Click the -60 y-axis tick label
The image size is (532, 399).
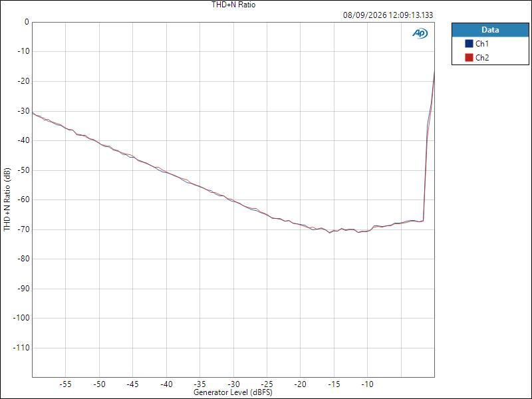click(x=23, y=200)
